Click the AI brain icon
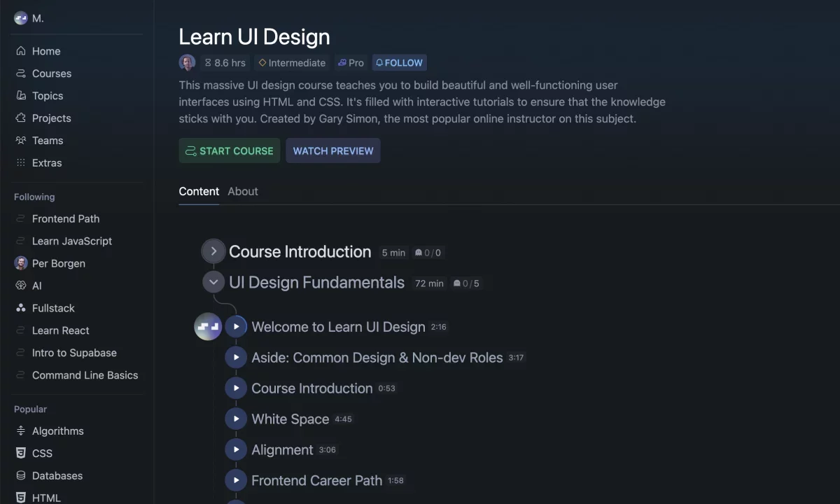Screen dimensions: 840x504 tap(21, 286)
